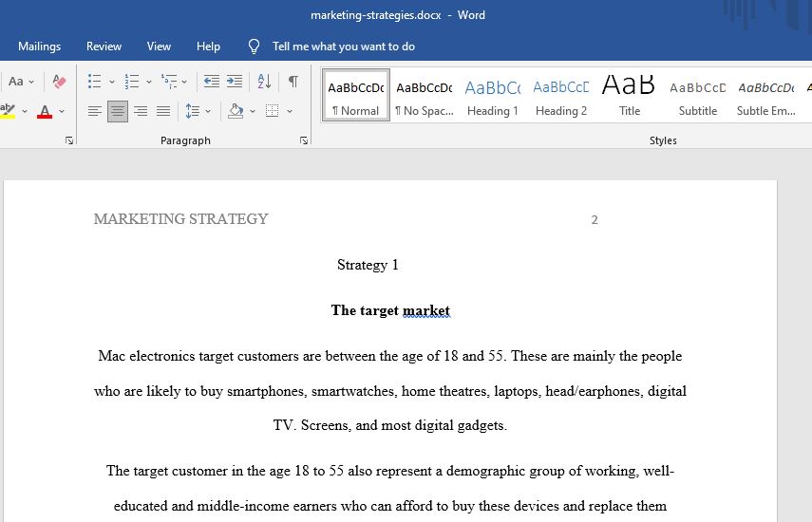Click the Strategy 1 heading
The image size is (812, 522).
[x=368, y=265]
